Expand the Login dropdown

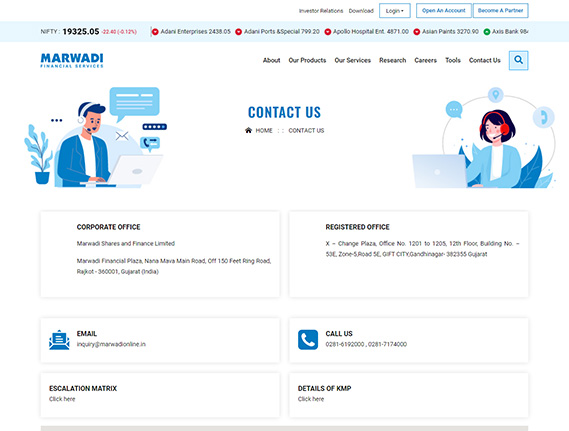[394, 11]
